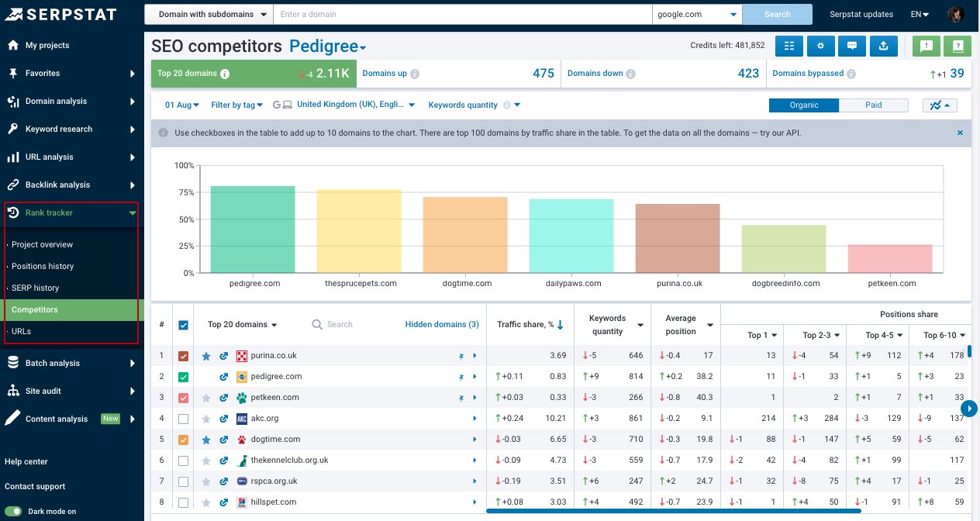Click the Search button
The height and width of the screenshot is (521, 980).
(777, 14)
